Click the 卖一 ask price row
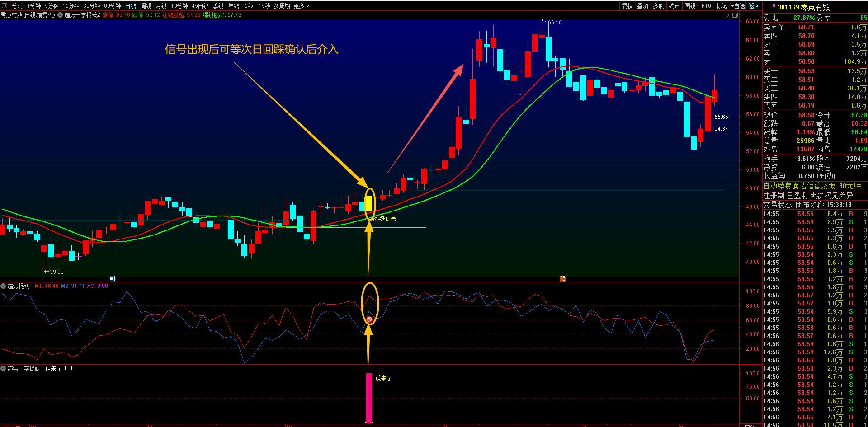 (x=815, y=61)
